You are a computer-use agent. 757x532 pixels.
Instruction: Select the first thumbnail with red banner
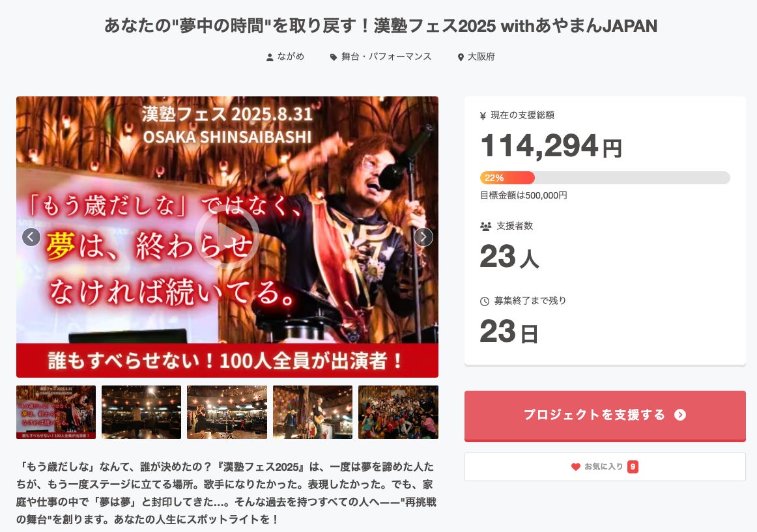click(56, 412)
